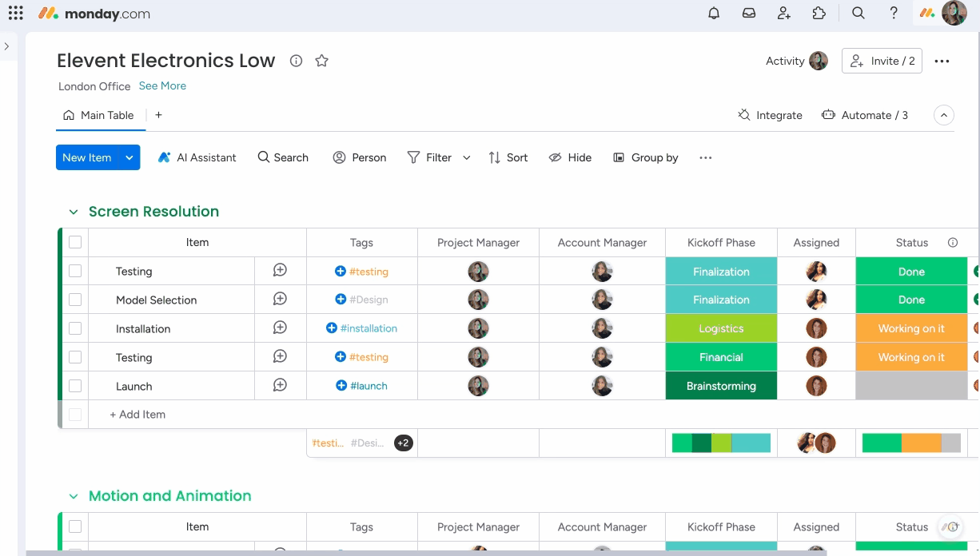Open the Logistics kickoff phase label
The image size is (980, 556).
point(721,328)
